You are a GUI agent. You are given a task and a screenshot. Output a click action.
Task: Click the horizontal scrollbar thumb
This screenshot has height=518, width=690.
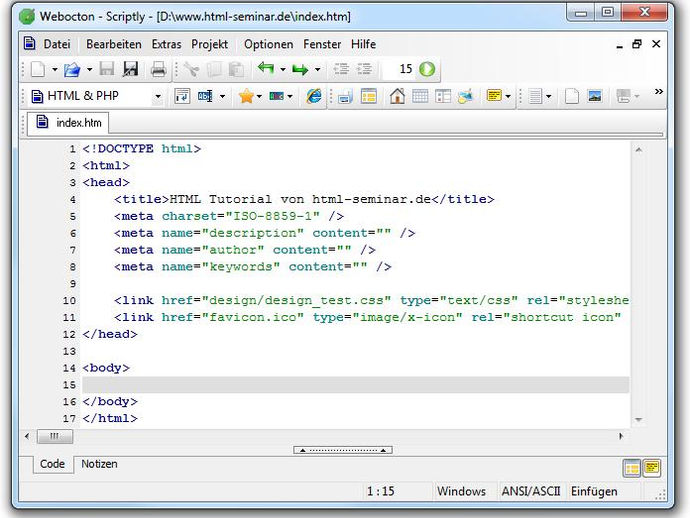55,436
